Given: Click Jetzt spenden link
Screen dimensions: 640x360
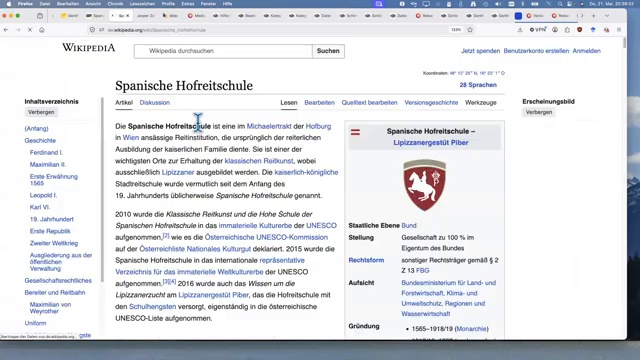Looking at the screenshot, I should pyautogui.click(x=480, y=51).
